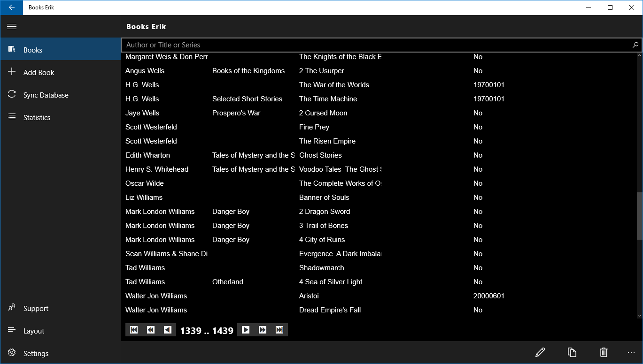Select the row 'The Time Machine'

(x=379, y=99)
